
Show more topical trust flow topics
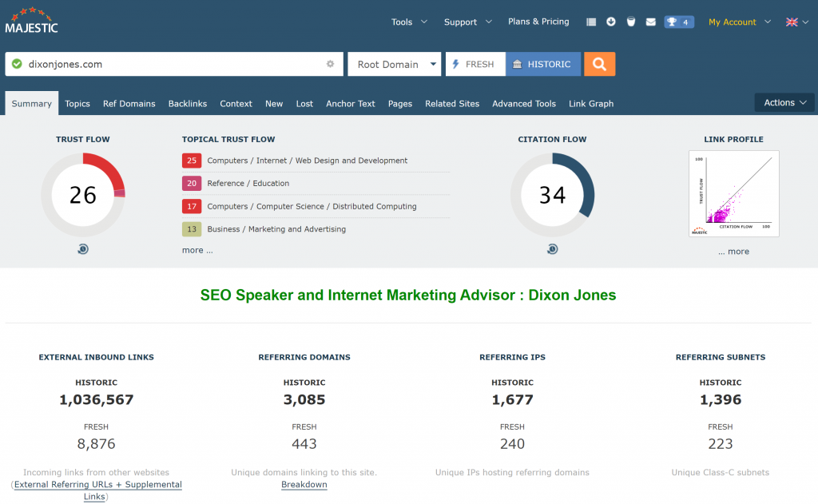tap(197, 250)
